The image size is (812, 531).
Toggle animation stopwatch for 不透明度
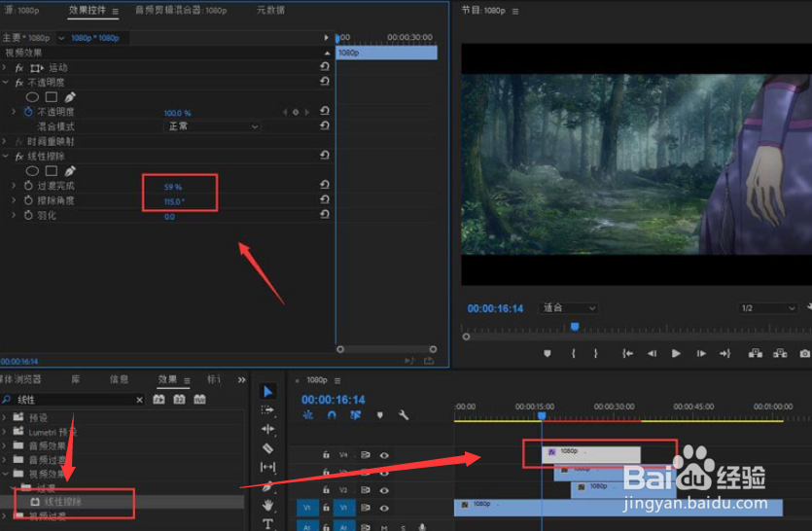28,112
